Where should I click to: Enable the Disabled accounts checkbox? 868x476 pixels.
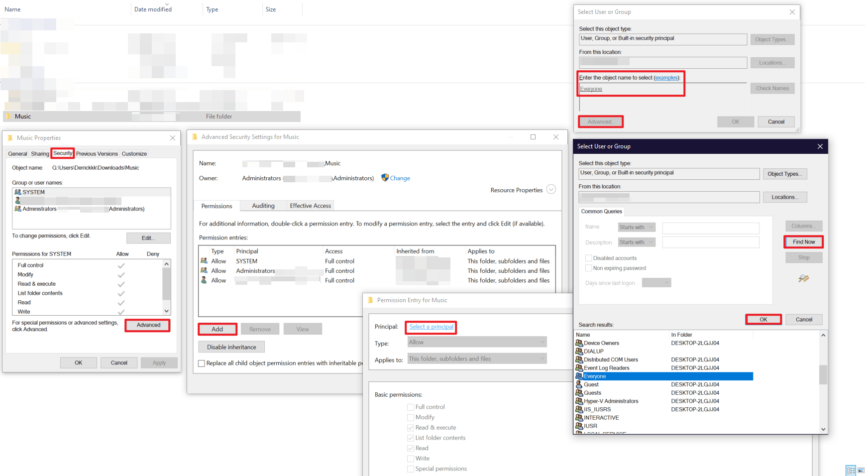click(589, 258)
